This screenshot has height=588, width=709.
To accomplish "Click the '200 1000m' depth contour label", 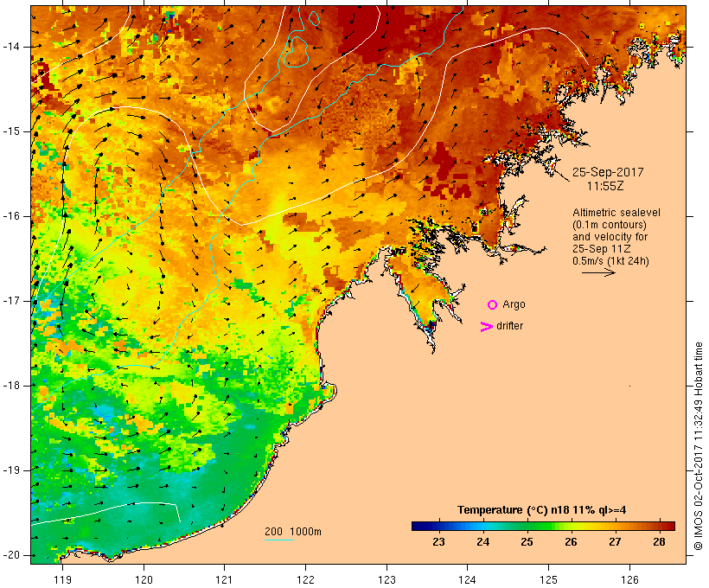I will click(x=293, y=532).
